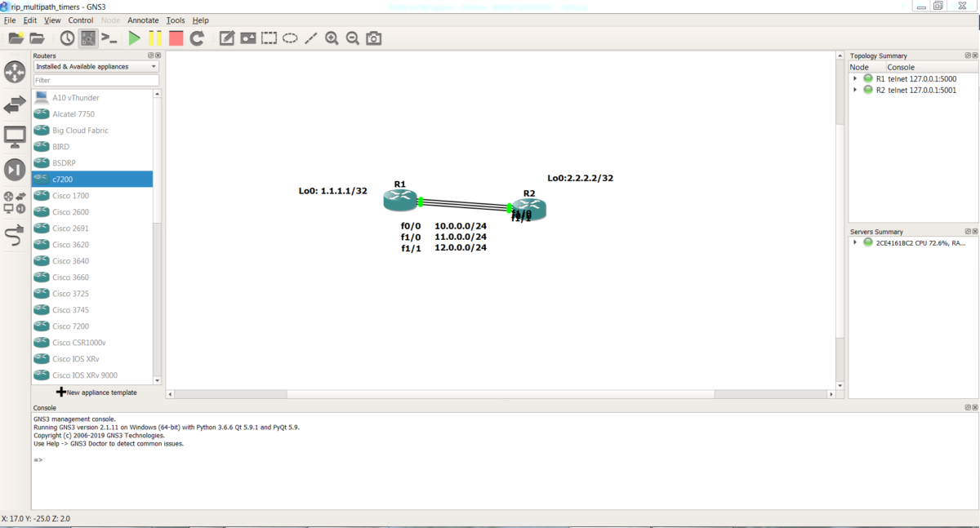Image resolution: width=980 pixels, height=528 pixels.
Task: Expand R2 node in Topology Summary
Action: click(854, 91)
